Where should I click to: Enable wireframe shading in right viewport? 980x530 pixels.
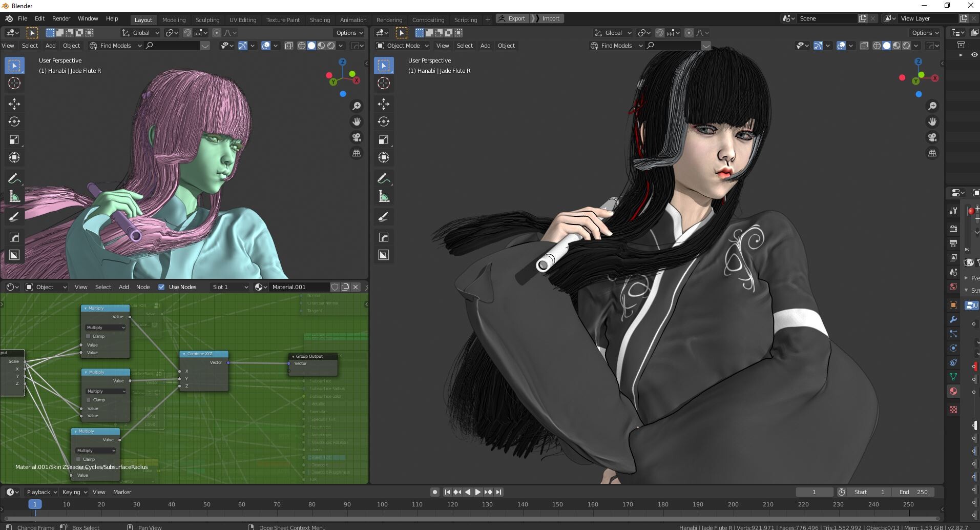pos(877,46)
